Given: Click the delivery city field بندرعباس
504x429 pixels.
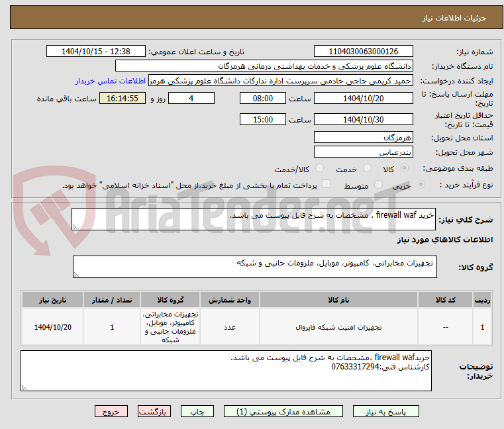Looking at the screenshot, I should [363, 152].
